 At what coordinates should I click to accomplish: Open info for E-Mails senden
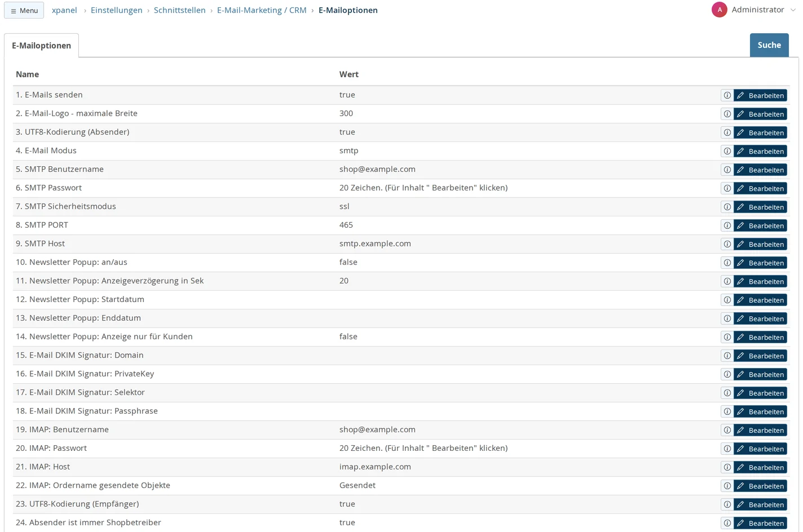point(727,95)
